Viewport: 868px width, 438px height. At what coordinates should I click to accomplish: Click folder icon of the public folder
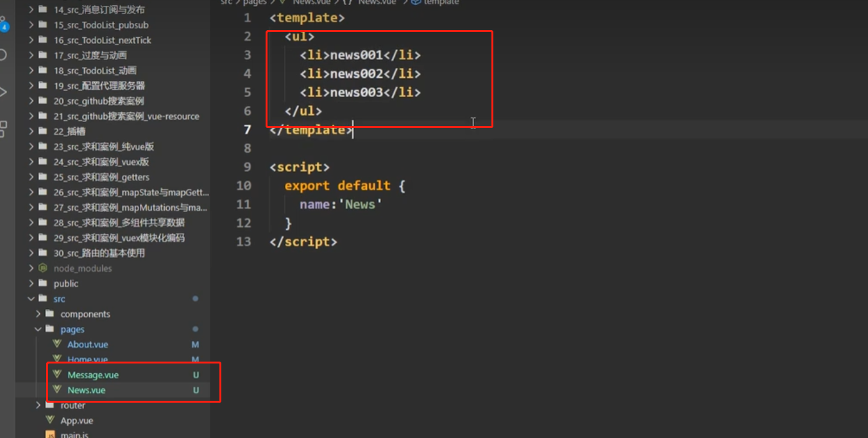pos(43,283)
